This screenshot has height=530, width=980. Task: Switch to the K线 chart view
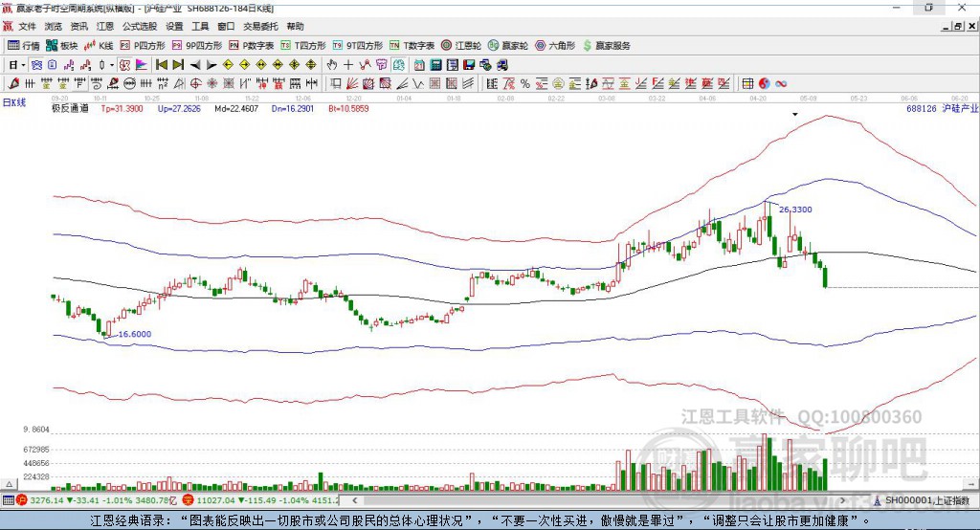[x=100, y=46]
